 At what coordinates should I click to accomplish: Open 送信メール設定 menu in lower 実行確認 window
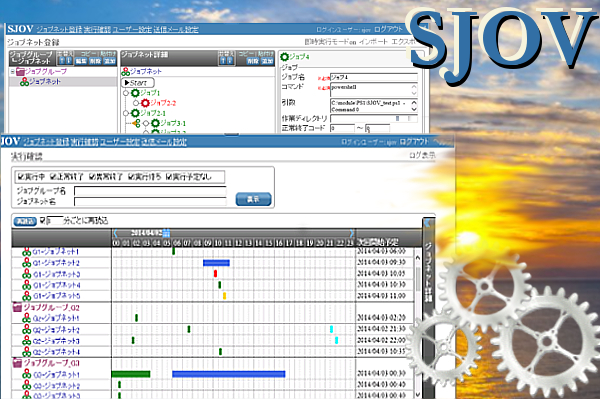pyautogui.click(x=164, y=142)
